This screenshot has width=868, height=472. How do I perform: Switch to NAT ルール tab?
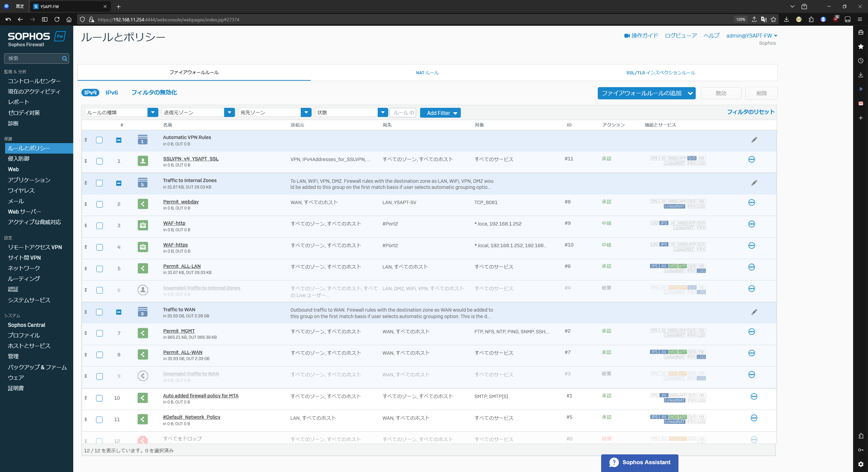(427, 73)
